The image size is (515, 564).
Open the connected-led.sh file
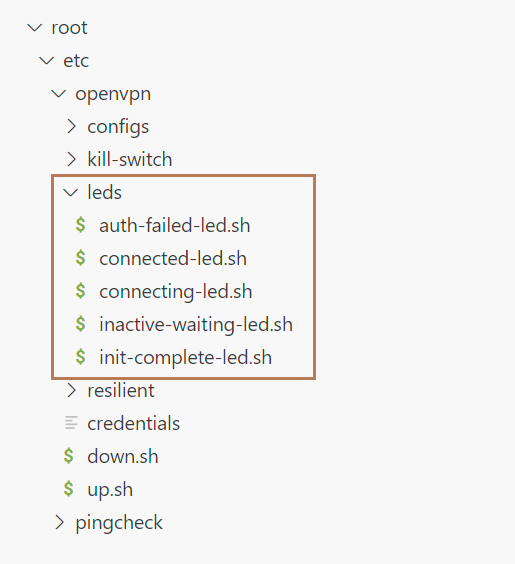tap(173, 259)
